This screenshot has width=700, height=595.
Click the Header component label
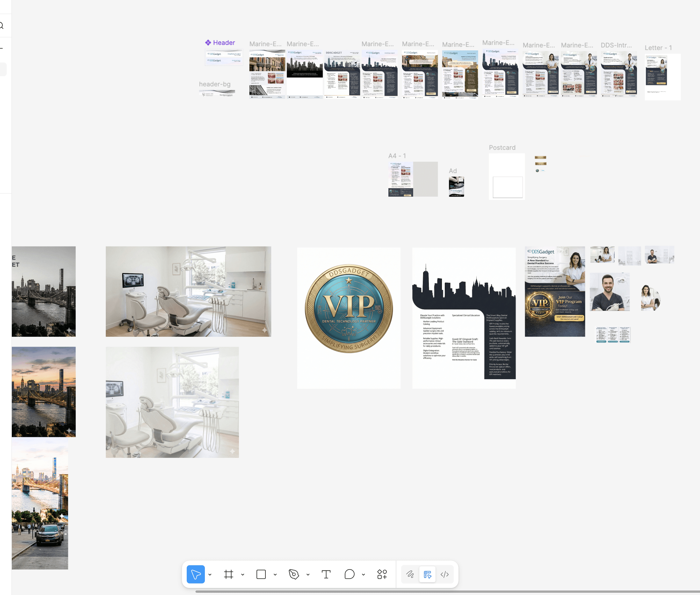(223, 43)
